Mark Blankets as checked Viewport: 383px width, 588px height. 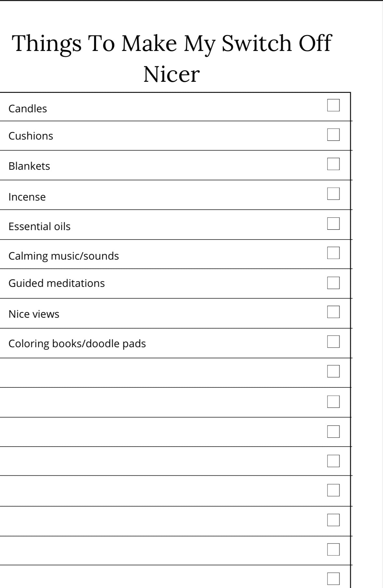333,164
